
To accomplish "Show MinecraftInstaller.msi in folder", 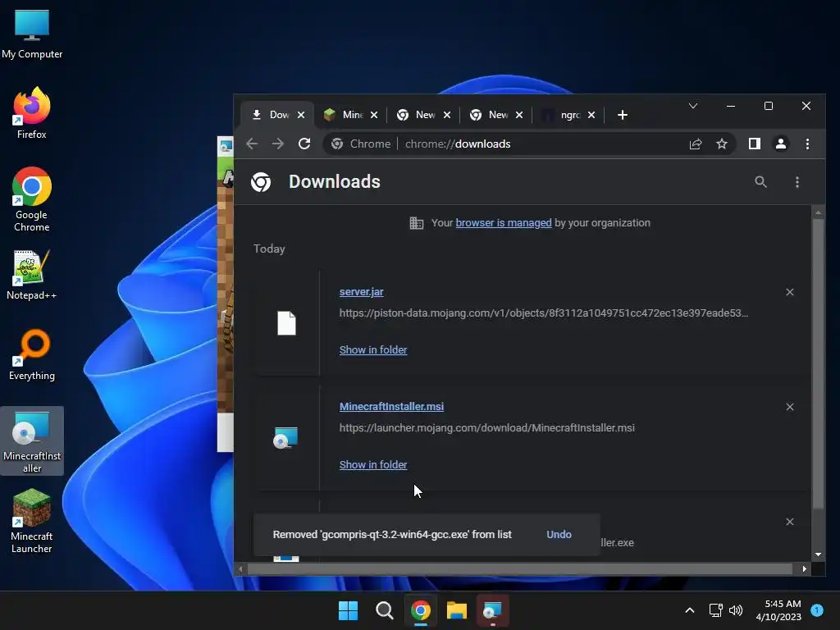I will click(x=373, y=464).
